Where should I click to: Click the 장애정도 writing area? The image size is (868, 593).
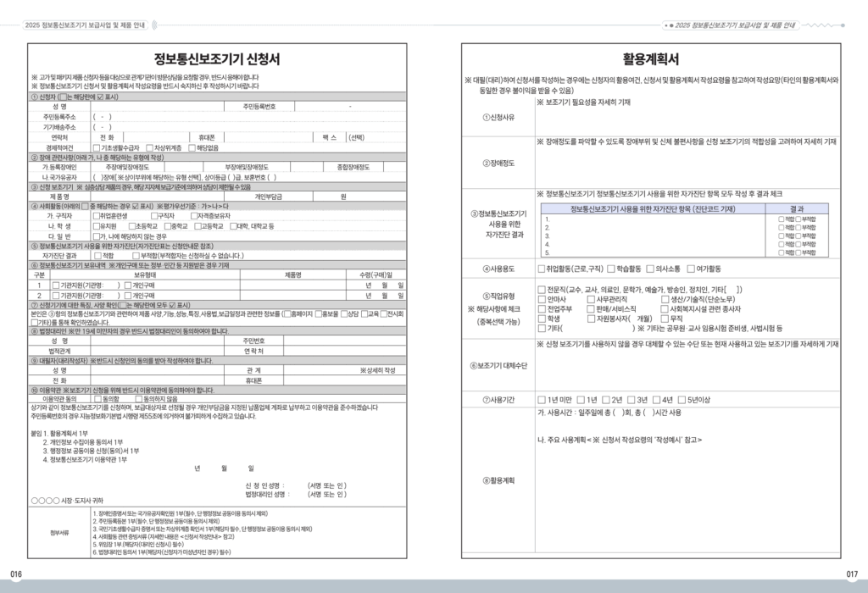pyautogui.click(x=687, y=163)
